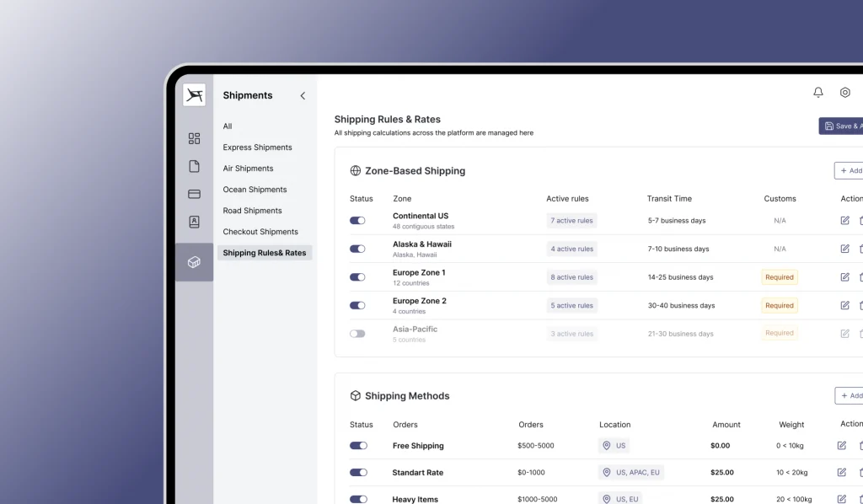863x504 pixels.
Task: Go to Checkout Shipments menu item
Action: coord(260,232)
